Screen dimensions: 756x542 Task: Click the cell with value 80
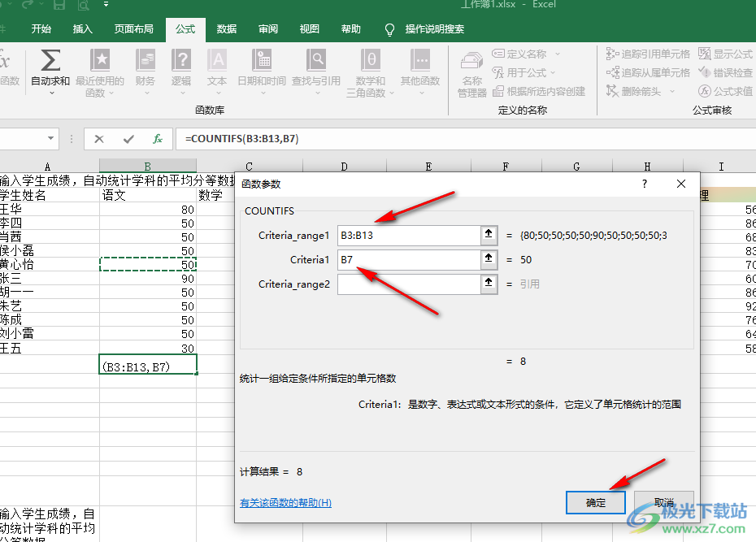point(148,209)
